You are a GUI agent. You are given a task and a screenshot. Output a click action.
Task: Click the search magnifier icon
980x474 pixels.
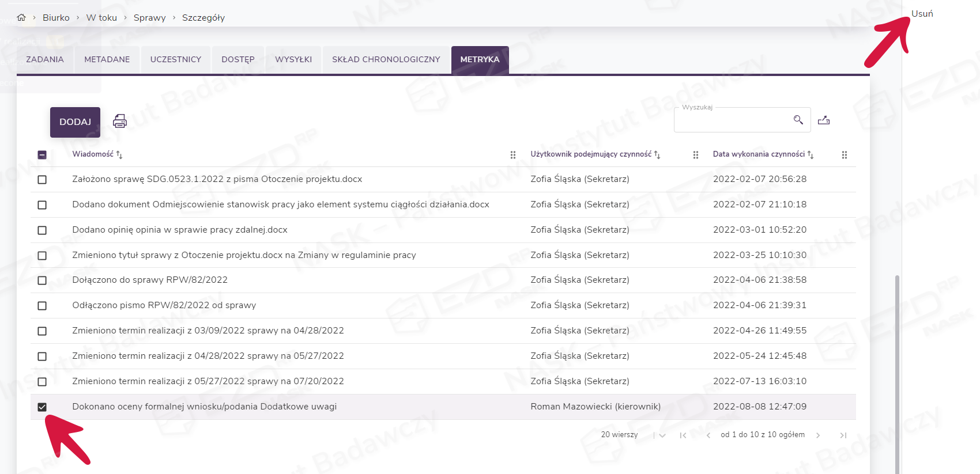click(x=798, y=120)
